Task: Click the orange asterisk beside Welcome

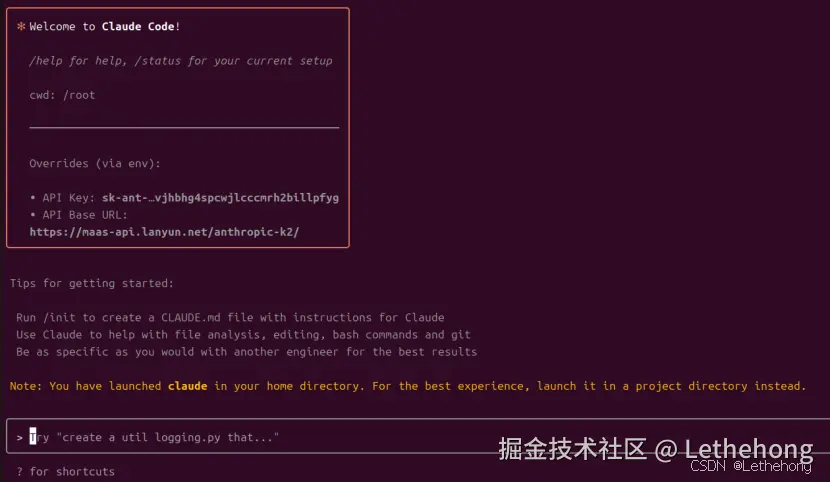Action: pyautogui.click(x=21, y=27)
